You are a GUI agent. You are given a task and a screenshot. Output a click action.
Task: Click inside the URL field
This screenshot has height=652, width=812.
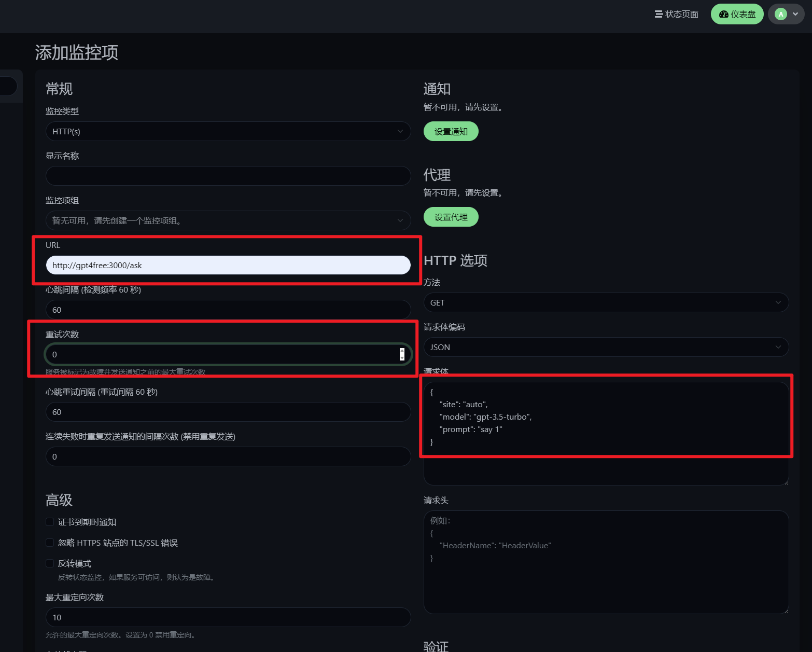(228, 265)
